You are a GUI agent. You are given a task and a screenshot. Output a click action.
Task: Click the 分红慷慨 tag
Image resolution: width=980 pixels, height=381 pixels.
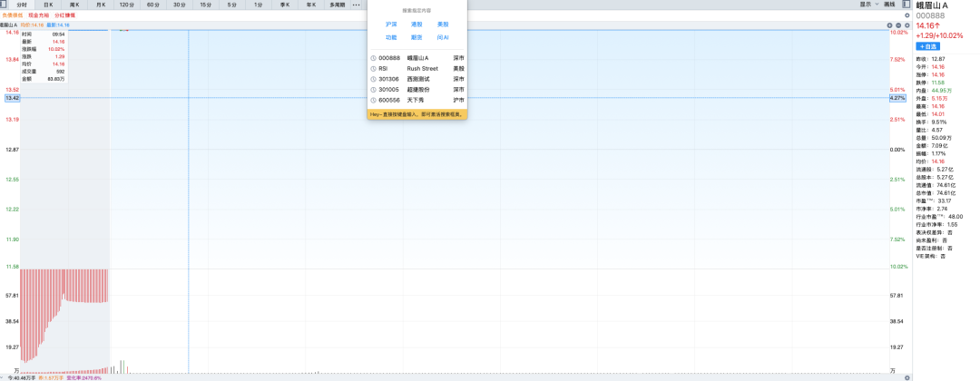[x=64, y=15]
